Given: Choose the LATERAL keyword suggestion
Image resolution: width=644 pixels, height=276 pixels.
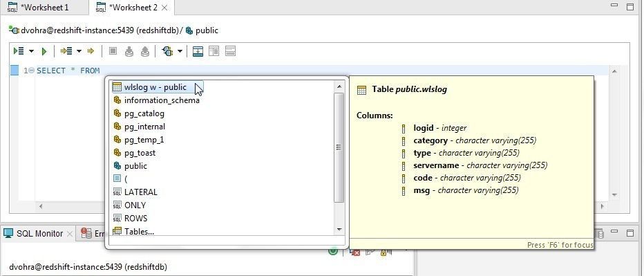Looking at the screenshot, I should tap(140, 192).
